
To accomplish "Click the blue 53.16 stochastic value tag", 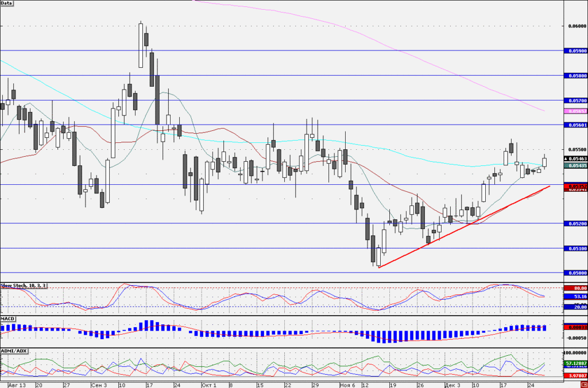I will point(575,297).
